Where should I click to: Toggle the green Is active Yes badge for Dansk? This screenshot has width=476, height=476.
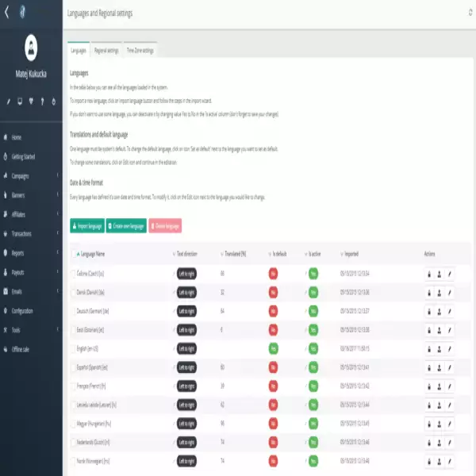point(313,292)
